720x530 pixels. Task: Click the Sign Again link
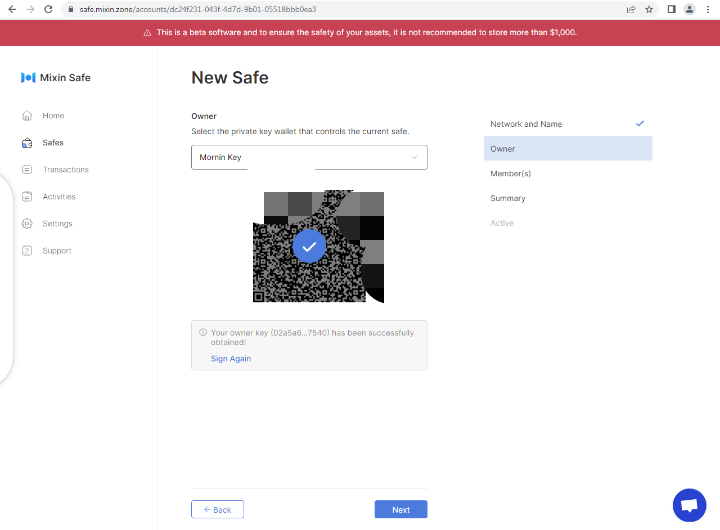(x=231, y=358)
